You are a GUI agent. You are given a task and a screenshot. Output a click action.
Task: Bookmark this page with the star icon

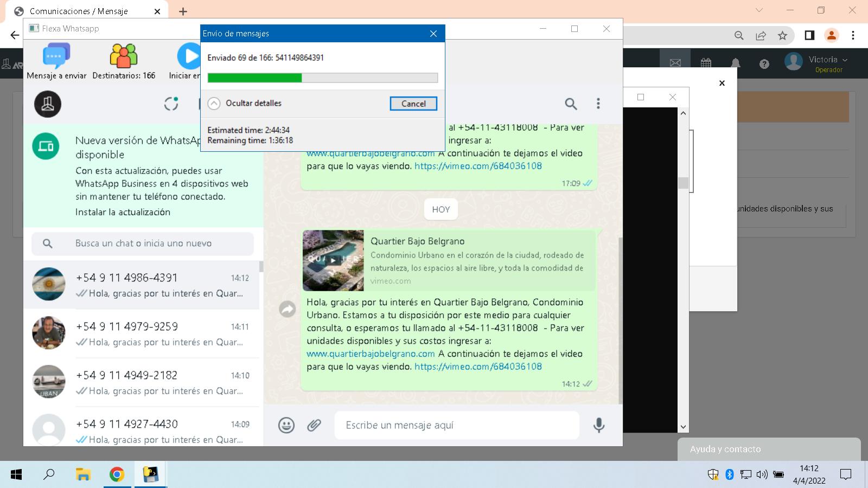pyautogui.click(x=782, y=35)
